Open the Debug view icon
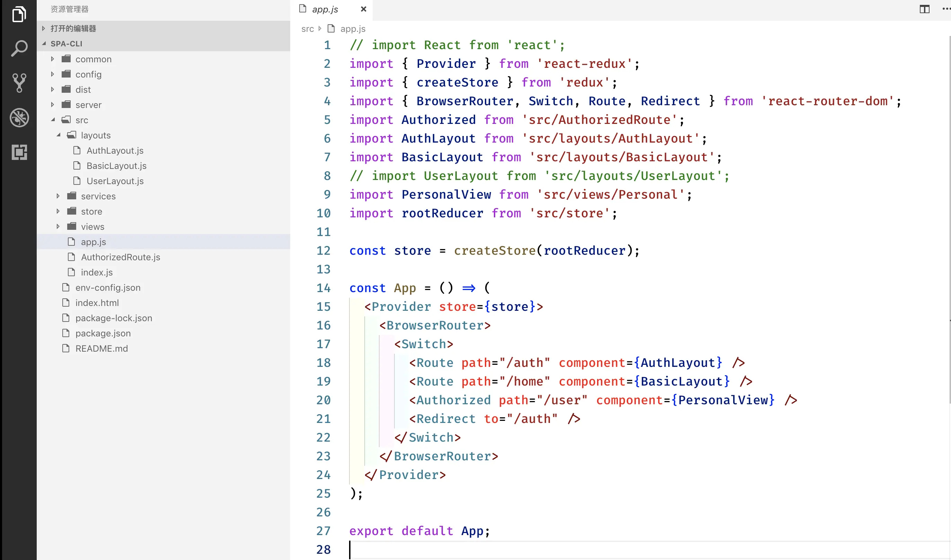951x560 pixels. pos(19,117)
